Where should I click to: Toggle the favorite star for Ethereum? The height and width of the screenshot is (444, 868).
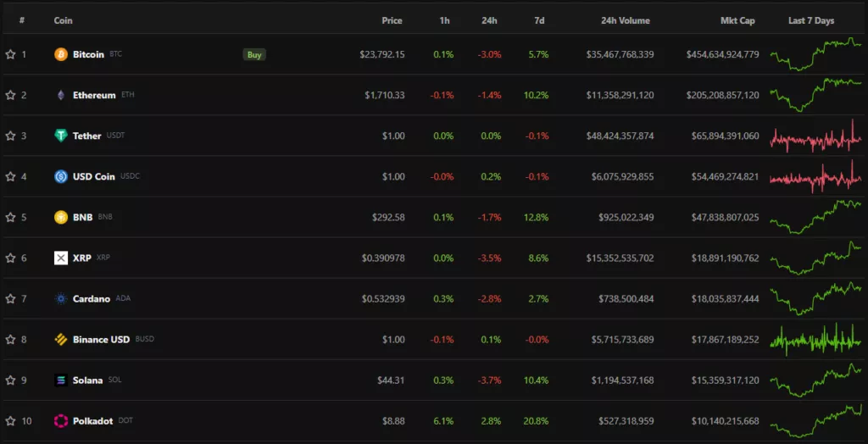(10, 95)
